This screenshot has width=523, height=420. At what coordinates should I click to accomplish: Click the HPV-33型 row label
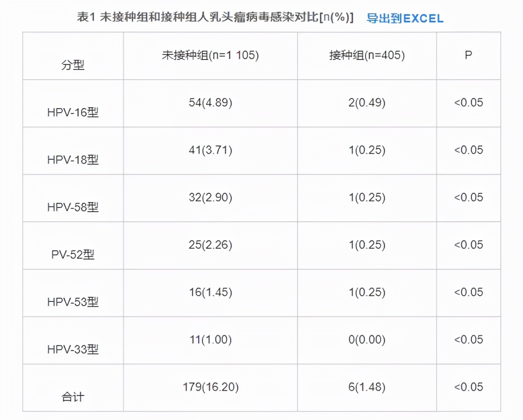73,349
